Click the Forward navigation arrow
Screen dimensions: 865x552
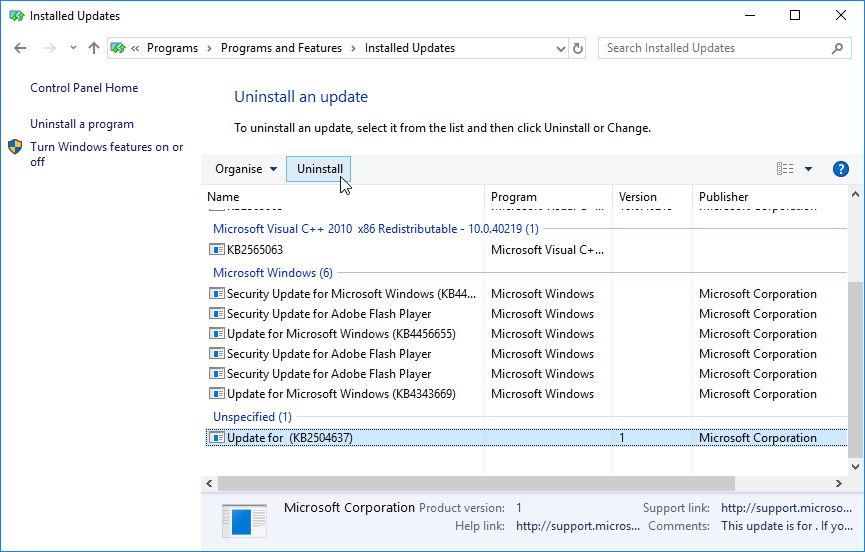(50, 48)
